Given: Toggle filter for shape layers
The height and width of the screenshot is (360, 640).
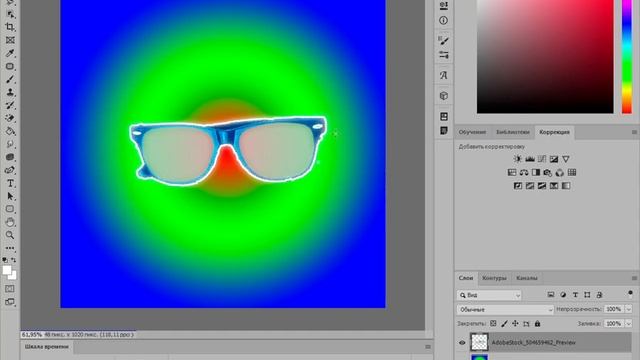Looking at the screenshot, I should click(x=587, y=295).
